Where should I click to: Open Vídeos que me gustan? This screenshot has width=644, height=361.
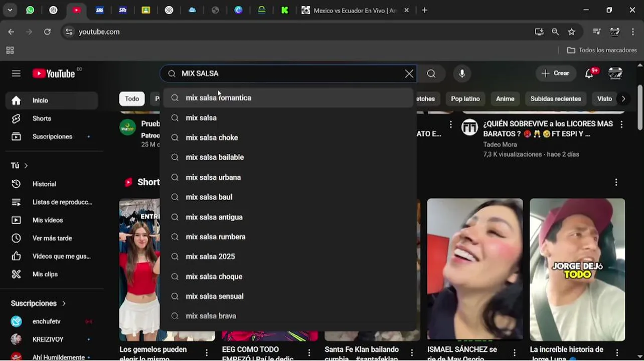tap(52, 256)
